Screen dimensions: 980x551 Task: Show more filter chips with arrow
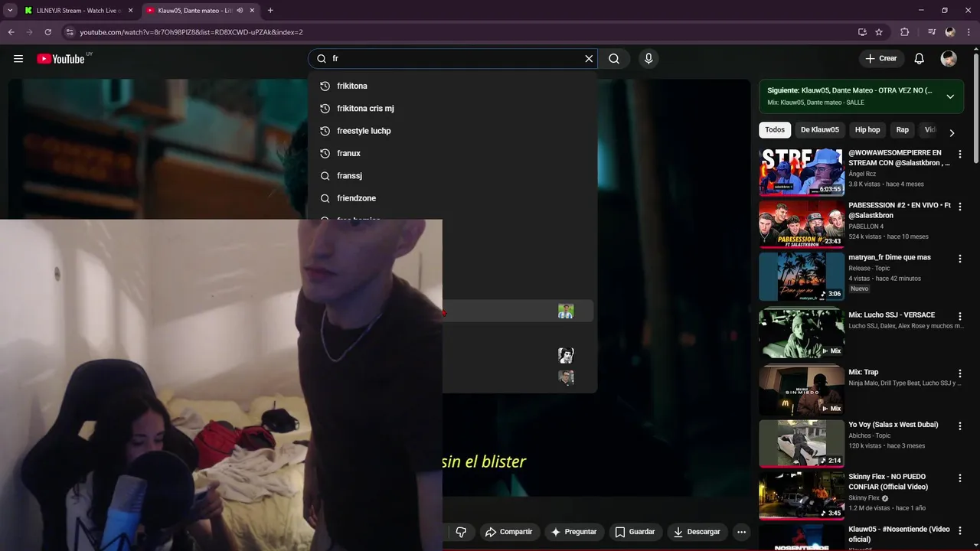[952, 132]
